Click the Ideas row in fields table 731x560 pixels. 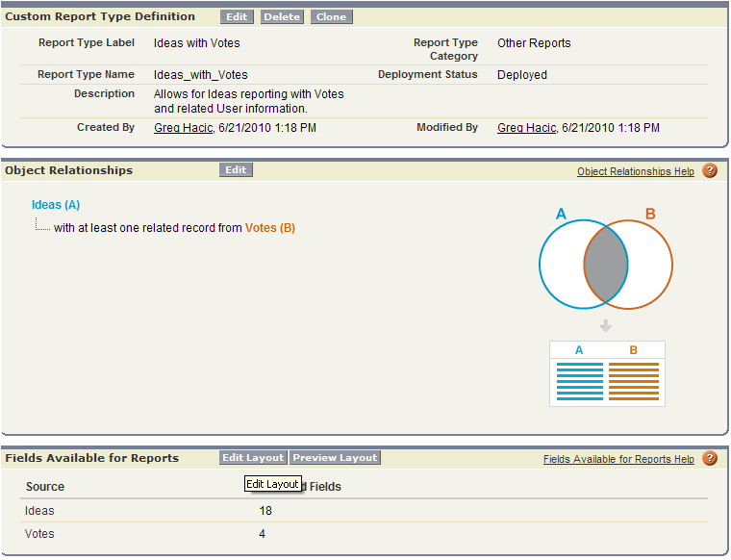point(40,511)
